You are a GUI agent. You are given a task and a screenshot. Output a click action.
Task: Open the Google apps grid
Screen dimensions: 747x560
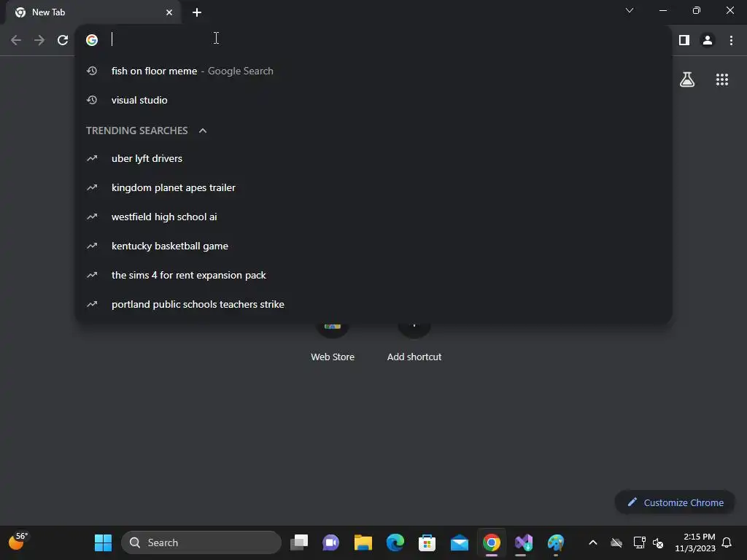point(722,79)
